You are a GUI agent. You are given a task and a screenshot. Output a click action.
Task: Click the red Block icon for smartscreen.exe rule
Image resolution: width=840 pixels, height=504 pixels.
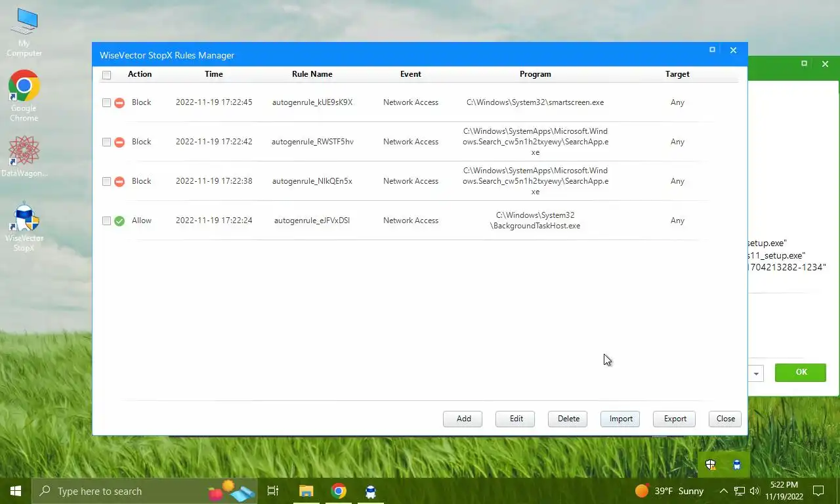click(119, 102)
